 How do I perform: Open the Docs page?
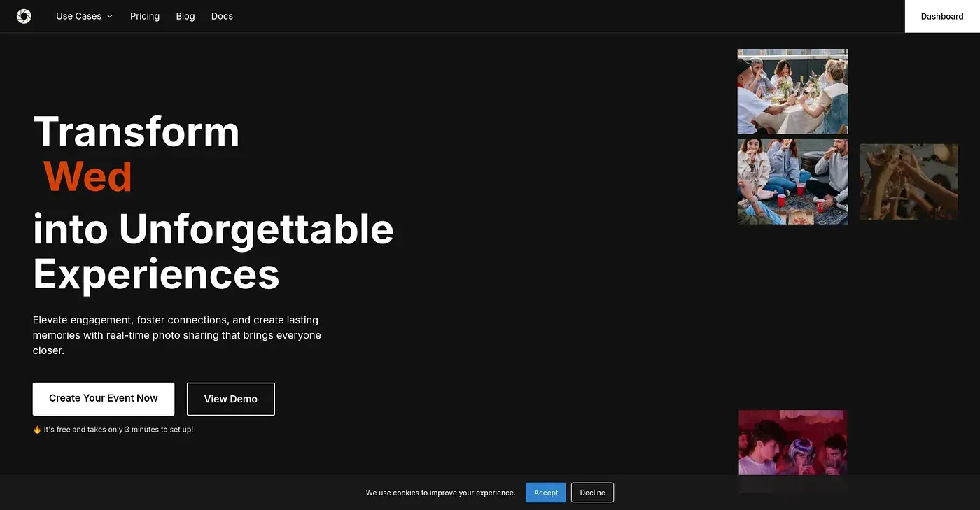click(x=222, y=16)
